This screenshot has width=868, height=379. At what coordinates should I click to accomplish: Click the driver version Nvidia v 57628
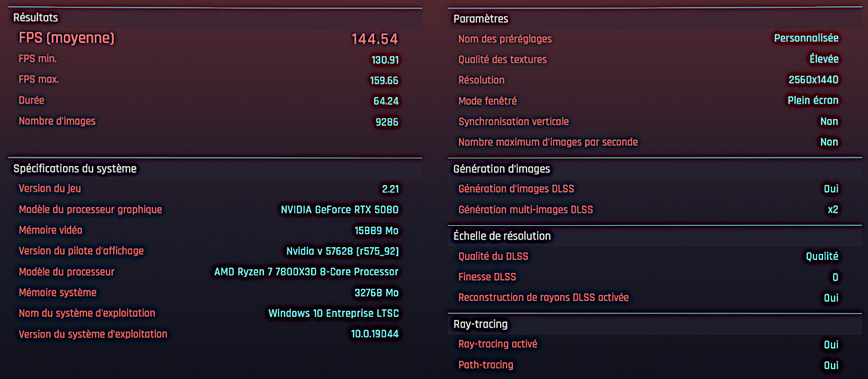(343, 251)
